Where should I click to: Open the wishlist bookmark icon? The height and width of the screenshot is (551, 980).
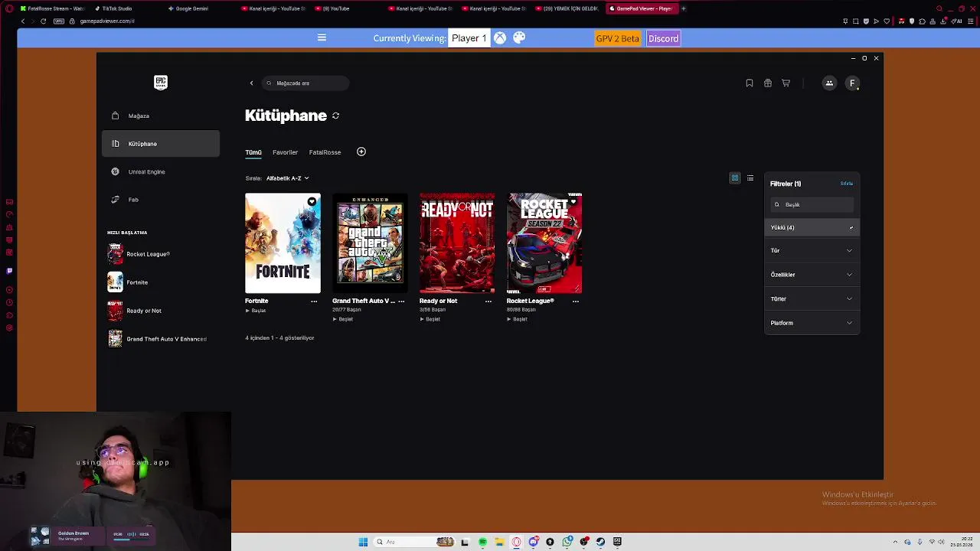tap(750, 83)
